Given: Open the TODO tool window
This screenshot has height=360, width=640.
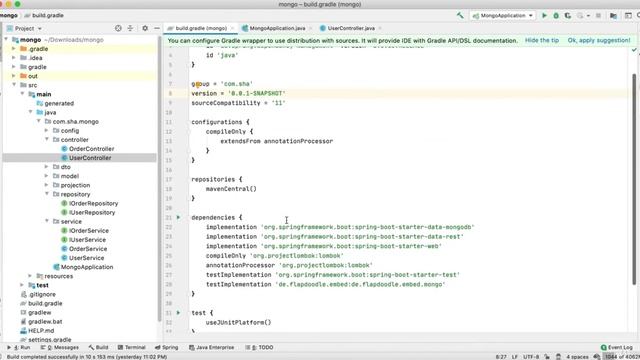Looking at the screenshot, I should [260, 347].
